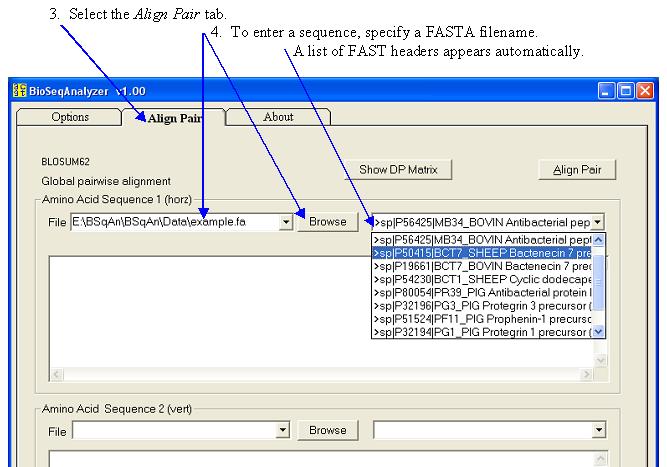
Task: Open the About tab
Action: pos(278,117)
